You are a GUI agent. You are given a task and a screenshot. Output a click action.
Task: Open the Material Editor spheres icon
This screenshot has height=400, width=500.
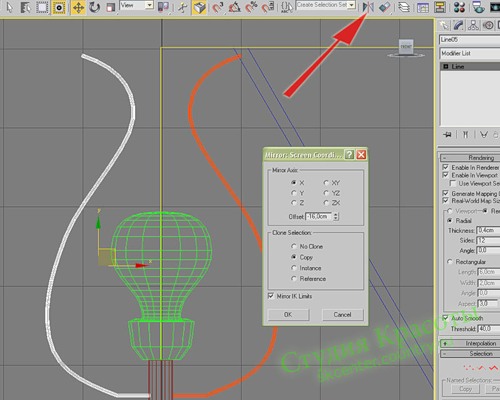pos(459,7)
